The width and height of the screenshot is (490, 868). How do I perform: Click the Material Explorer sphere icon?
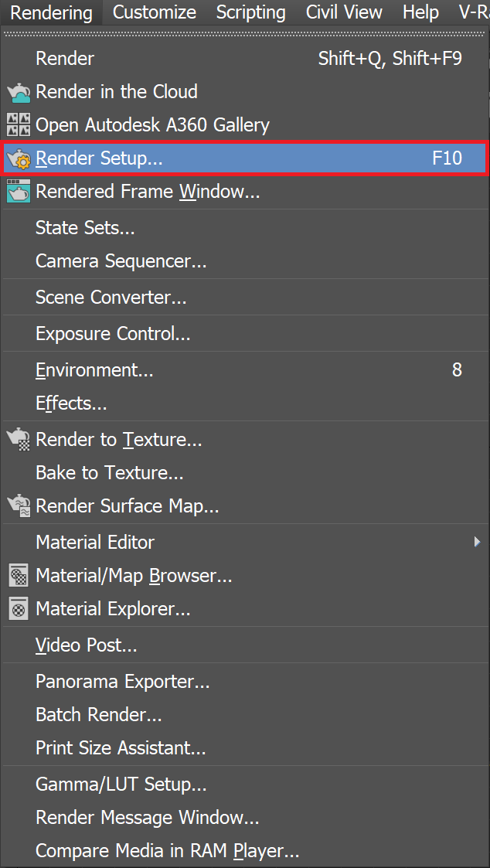(17, 608)
